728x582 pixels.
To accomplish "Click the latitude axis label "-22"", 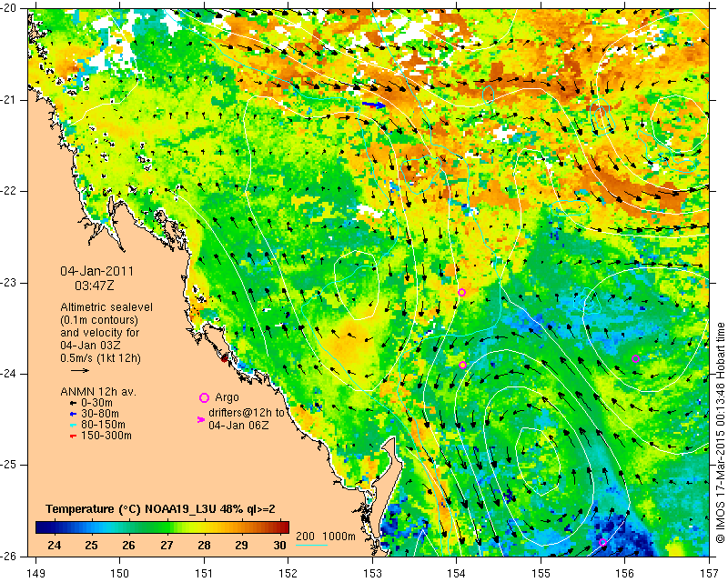I will tap(10, 191).
